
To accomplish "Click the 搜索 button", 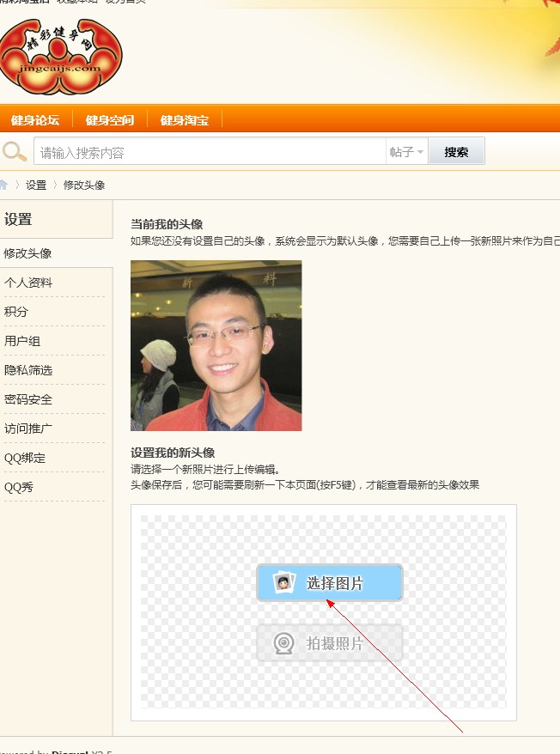I will pos(456,152).
